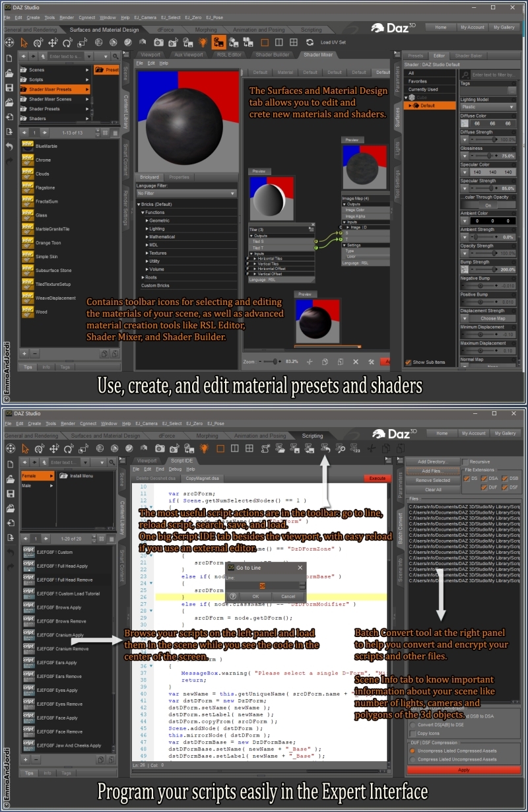
Task: Click light bulb icon in Script IDE window toolbar
Action: pos(205,448)
